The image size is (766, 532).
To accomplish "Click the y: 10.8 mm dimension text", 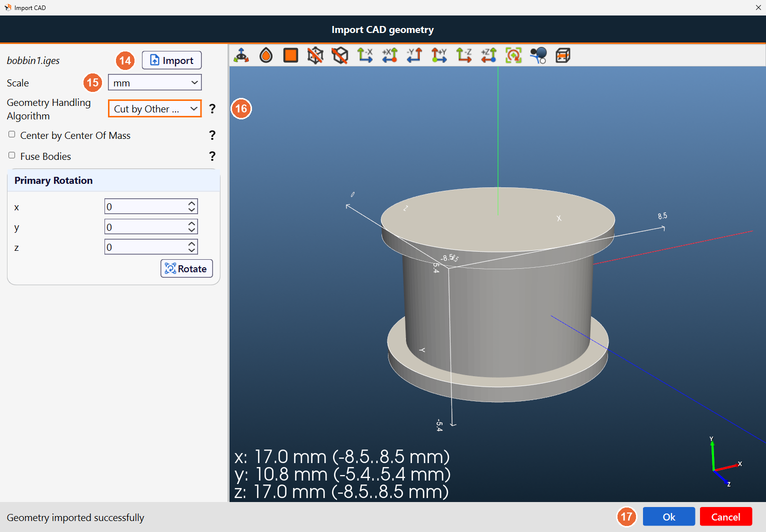I will coord(342,475).
